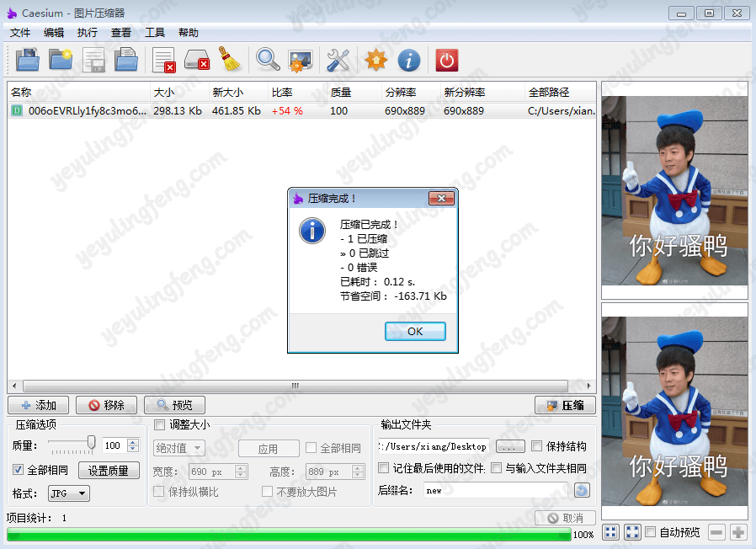Check 记住最后使用的文件 option

(383, 467)
